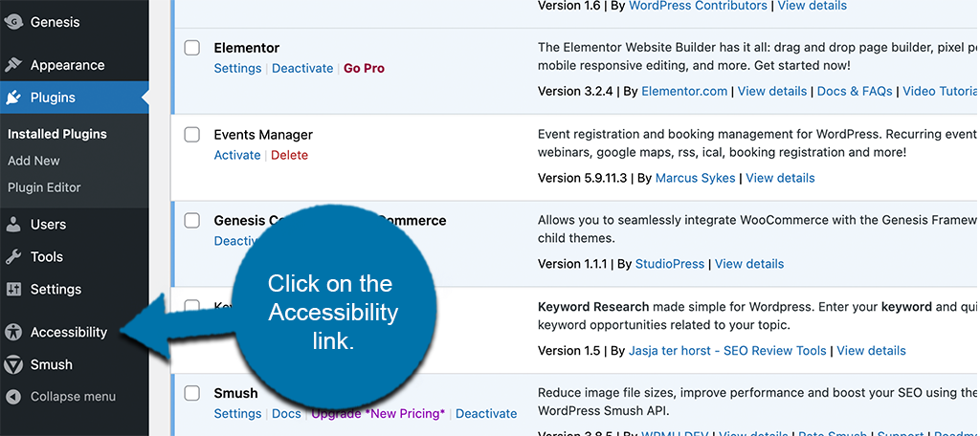Open Smush plugin Settings link
Viewport: 980px width, 436px height.
click(x=237, y=413)
